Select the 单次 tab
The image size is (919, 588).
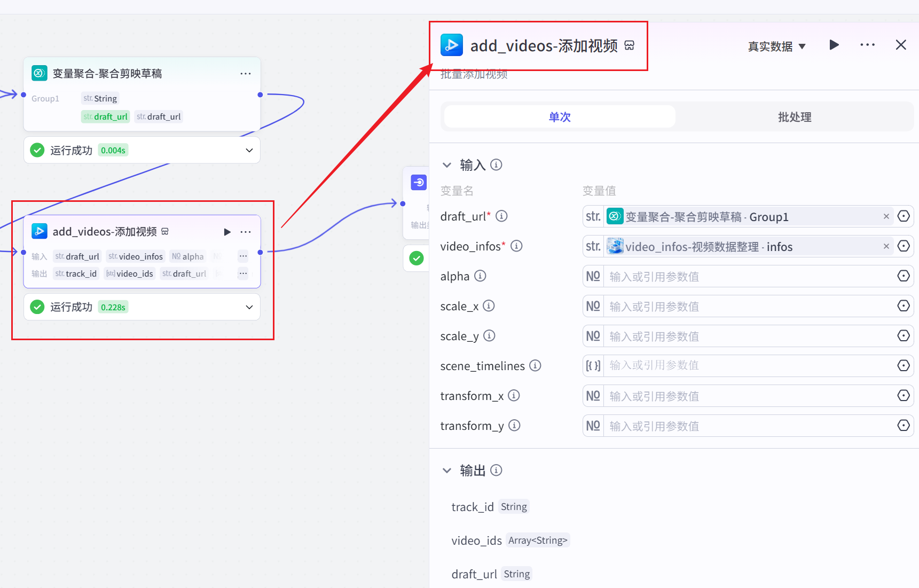[x=559, y=116]
